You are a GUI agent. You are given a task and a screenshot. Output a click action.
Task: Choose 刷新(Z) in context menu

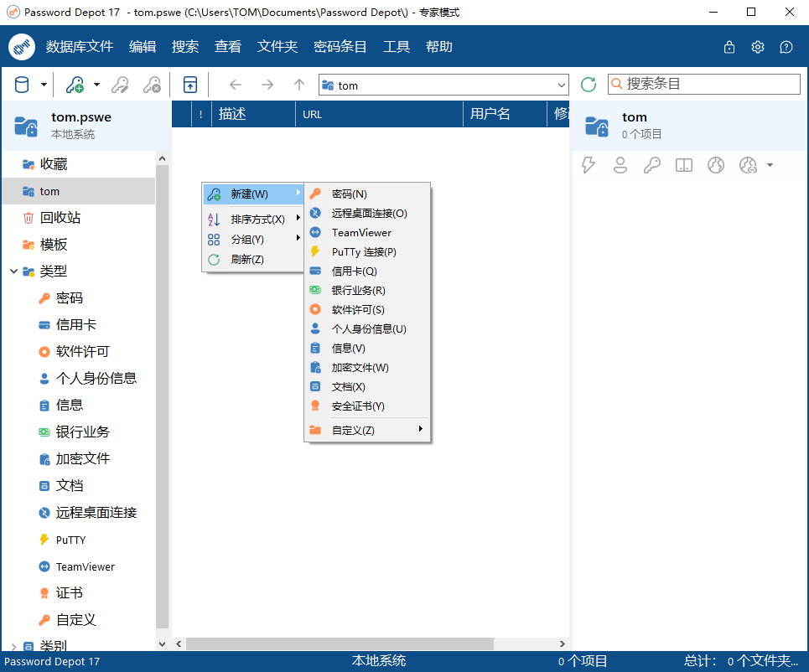point(253,260)
